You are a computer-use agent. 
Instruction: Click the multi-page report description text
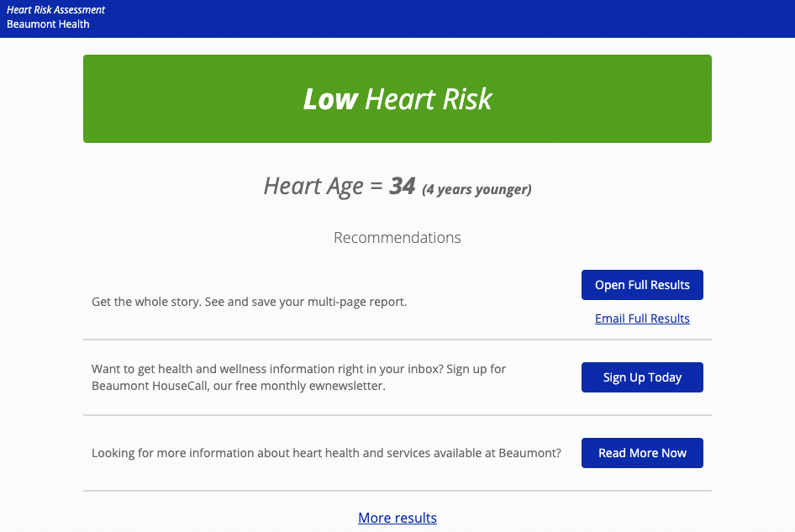tap(249, 302)
